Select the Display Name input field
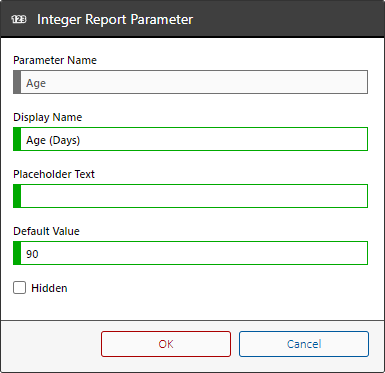This screenshot has width=385, height=373. [190, 139]
